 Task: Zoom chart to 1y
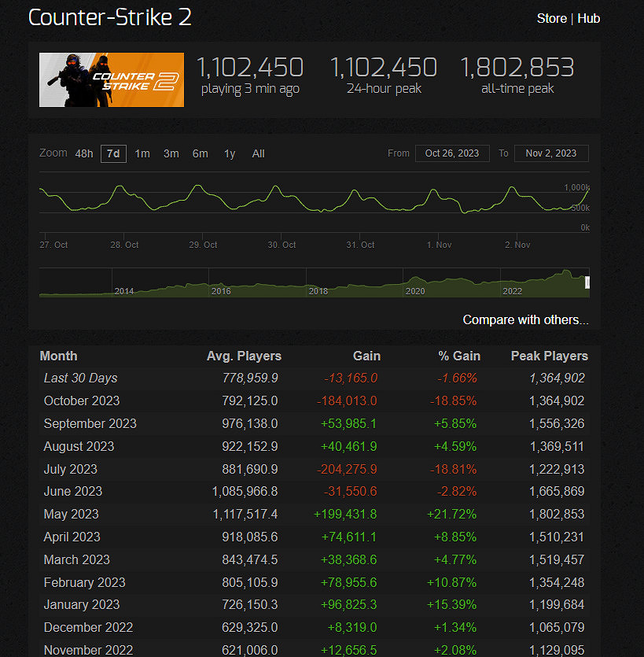tap(230, 153)
